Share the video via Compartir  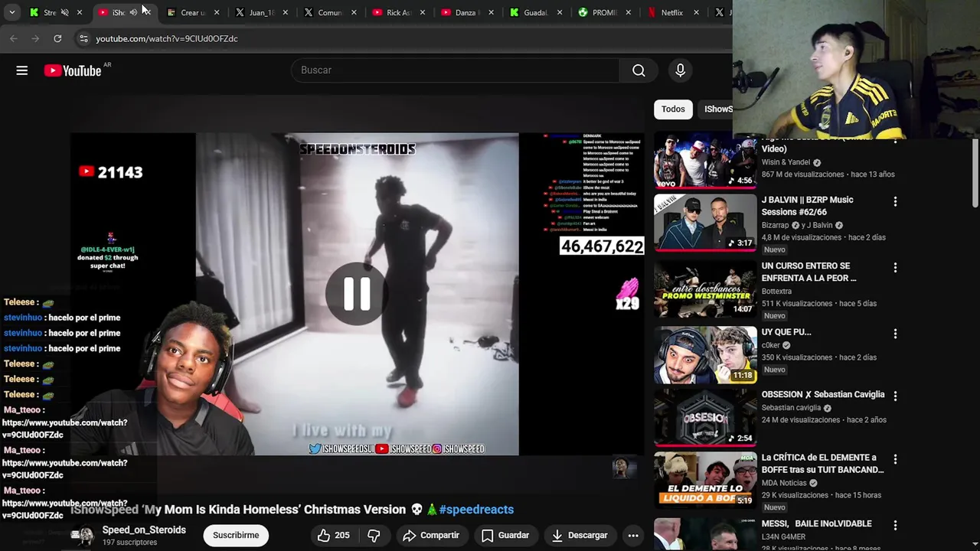click(x=431, y=535)
